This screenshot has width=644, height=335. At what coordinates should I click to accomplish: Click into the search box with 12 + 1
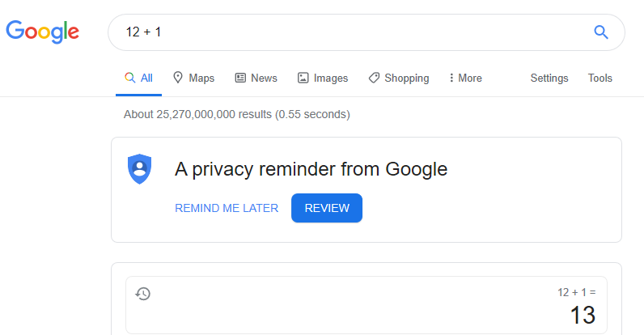pos(348,32)
